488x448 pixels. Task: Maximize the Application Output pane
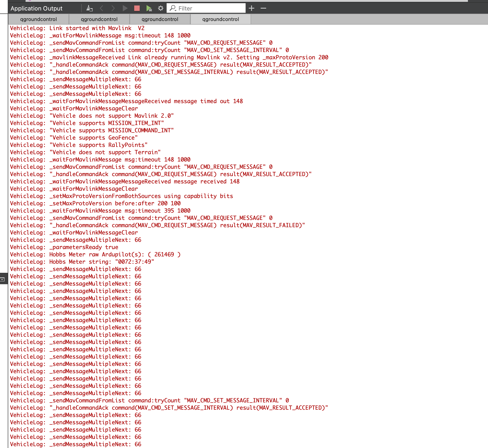pos(252,8)
